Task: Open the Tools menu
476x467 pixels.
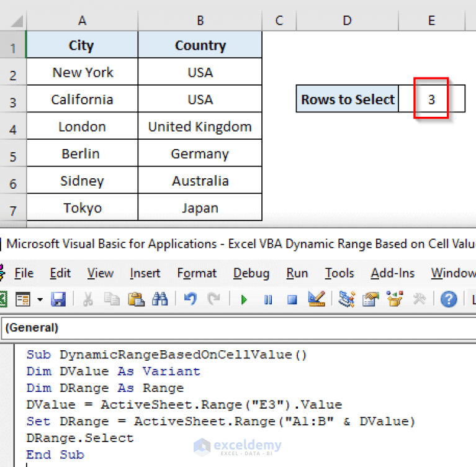Action: pos(339,273)
